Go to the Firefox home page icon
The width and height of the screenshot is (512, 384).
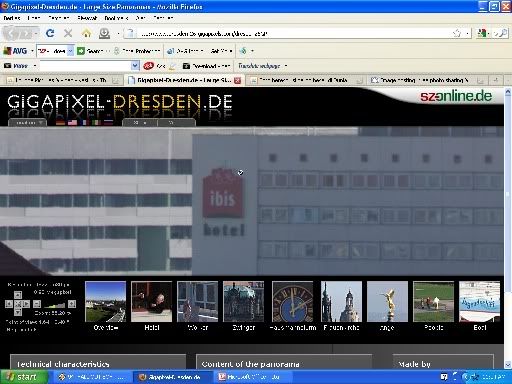pos(86,33)
